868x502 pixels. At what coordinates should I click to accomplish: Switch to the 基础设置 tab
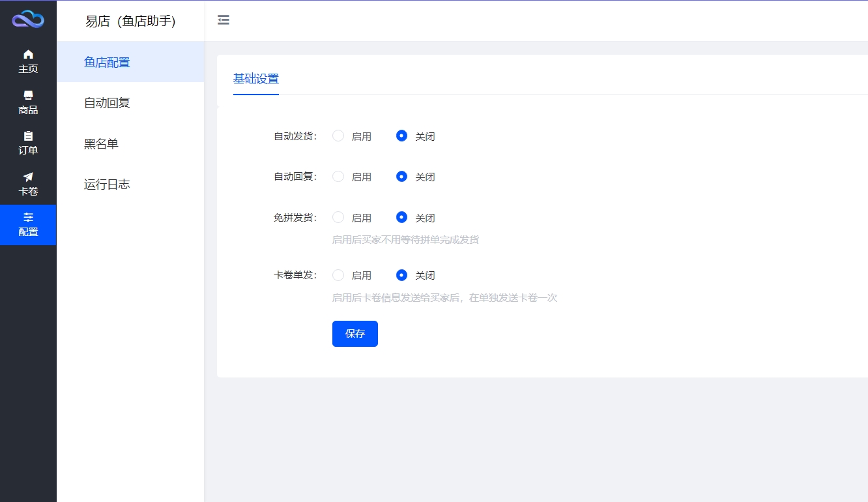coord(256,79)
